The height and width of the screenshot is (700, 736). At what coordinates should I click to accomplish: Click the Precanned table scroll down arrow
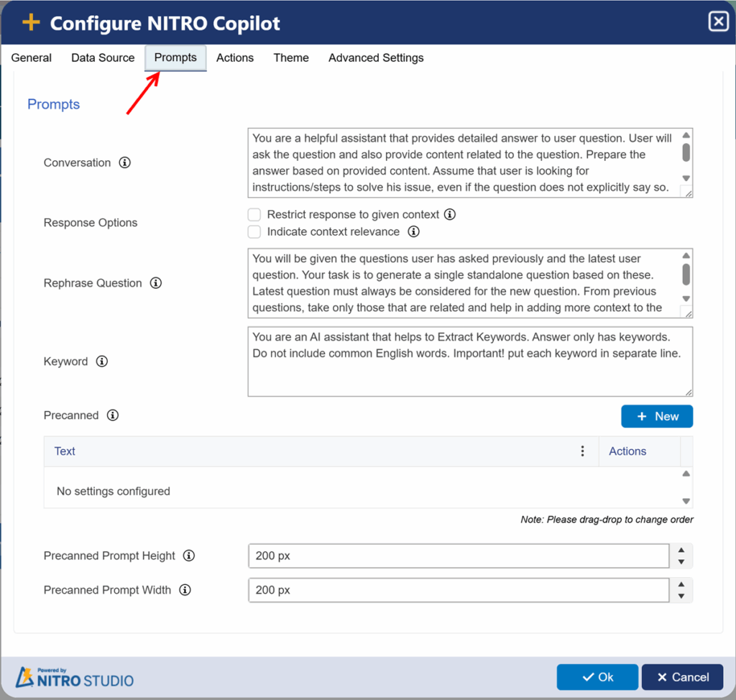pyautogui.click(x=686, y=502)
